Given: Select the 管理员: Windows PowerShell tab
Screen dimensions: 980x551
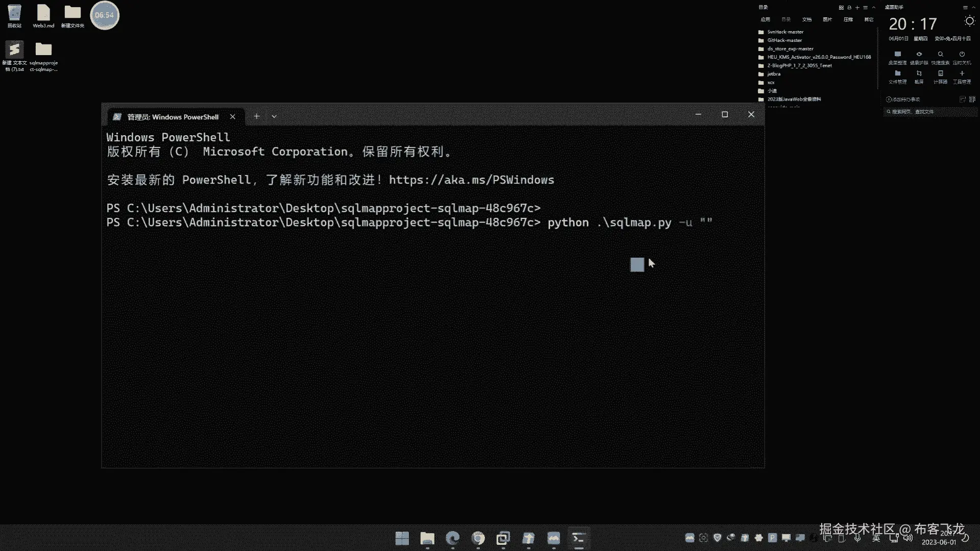Looking at the screenshot, I should pyautogui.click(x=173, y=117).
